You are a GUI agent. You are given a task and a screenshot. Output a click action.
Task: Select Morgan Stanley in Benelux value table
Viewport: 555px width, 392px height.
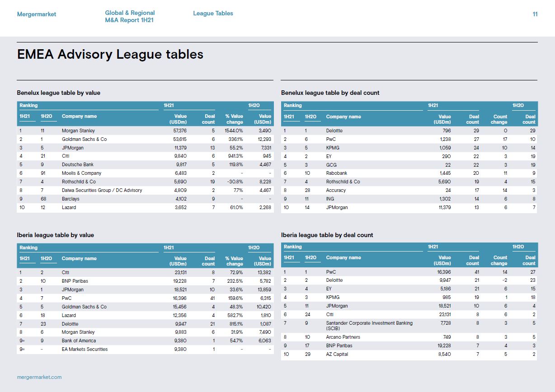pyautogui.click(x=78, y=131)
